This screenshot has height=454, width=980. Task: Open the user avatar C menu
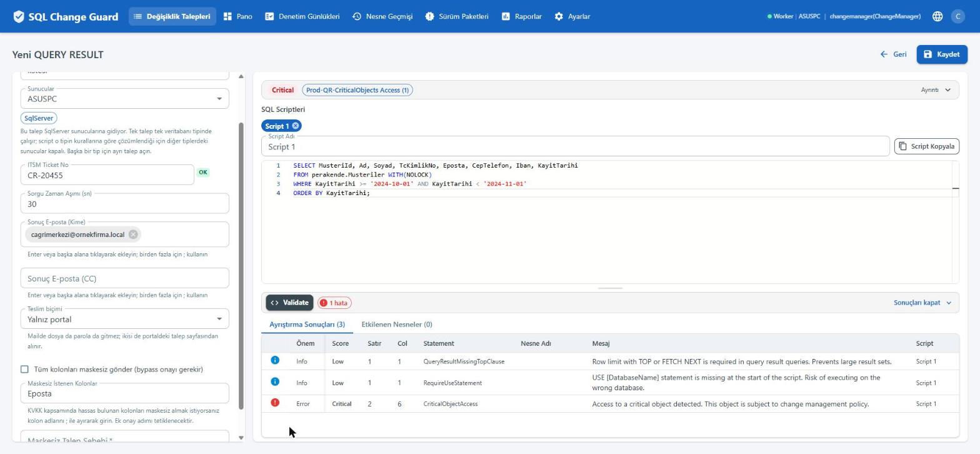[x=957, y=17]
